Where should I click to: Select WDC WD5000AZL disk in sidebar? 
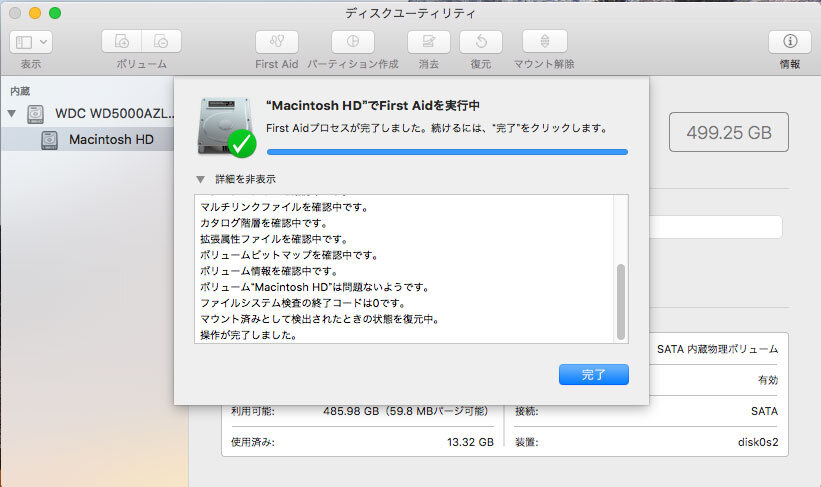pos(115,113)
